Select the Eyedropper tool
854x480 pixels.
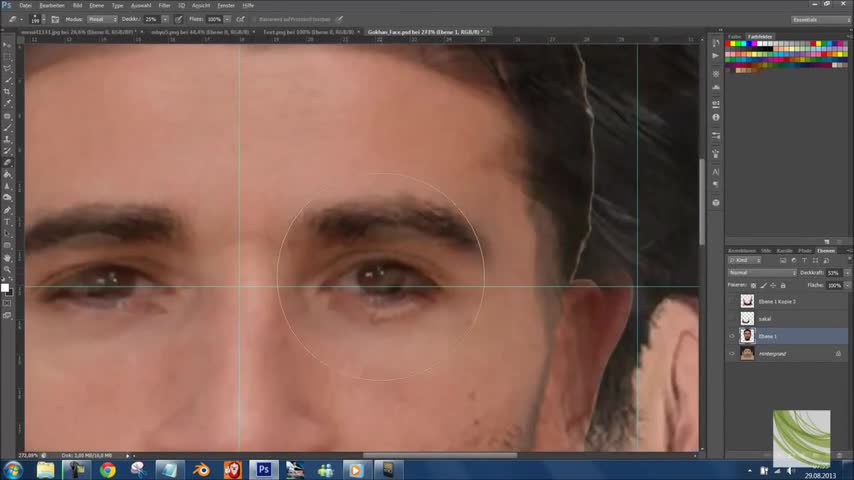[x=7, y=104]
